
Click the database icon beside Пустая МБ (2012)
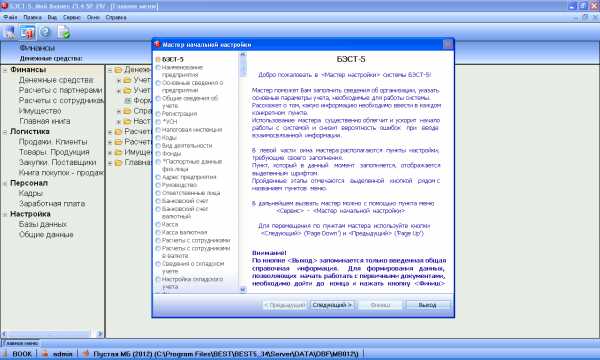86,354
